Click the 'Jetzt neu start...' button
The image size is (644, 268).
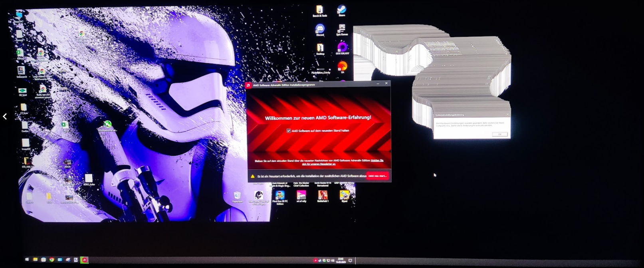tap(377, 176)
